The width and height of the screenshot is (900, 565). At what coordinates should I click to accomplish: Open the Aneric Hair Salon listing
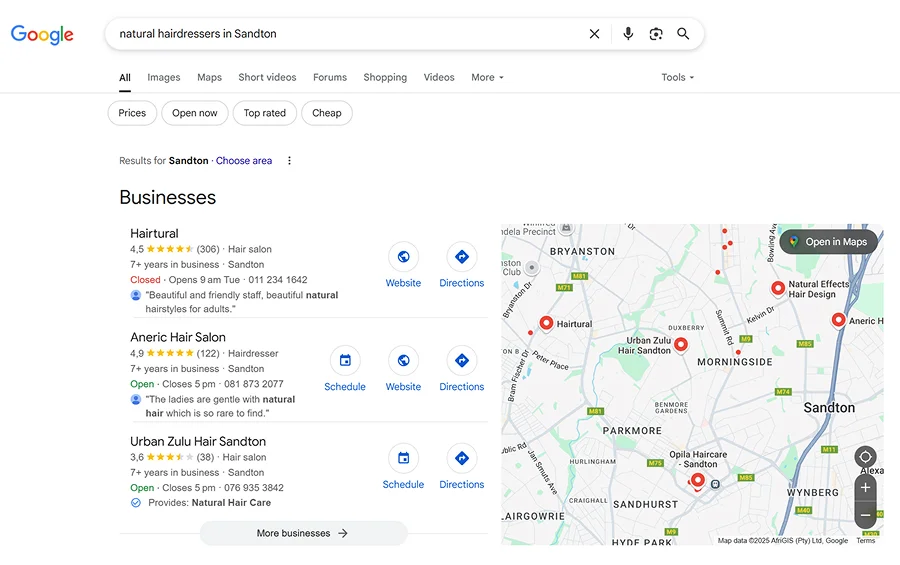click(178, 338)
